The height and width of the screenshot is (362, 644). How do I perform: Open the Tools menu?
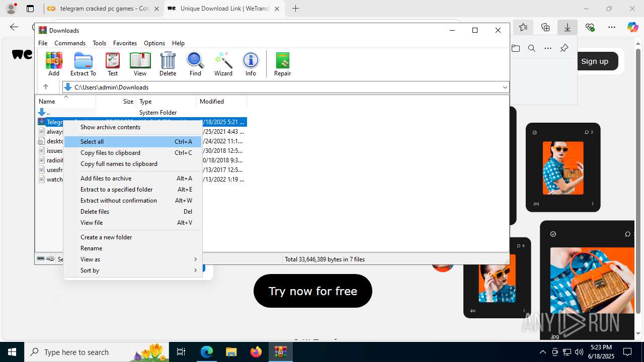click(99, 43)
